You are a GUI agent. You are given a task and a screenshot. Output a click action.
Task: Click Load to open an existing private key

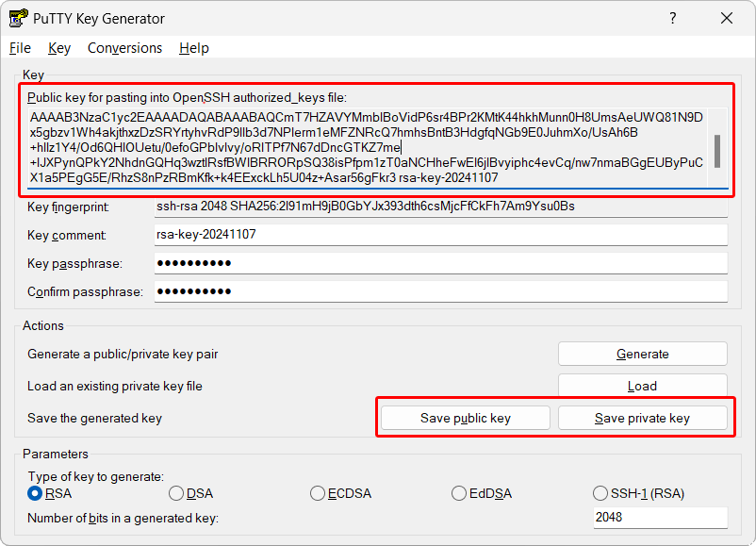pyautogui.click(x=642, y=386)
